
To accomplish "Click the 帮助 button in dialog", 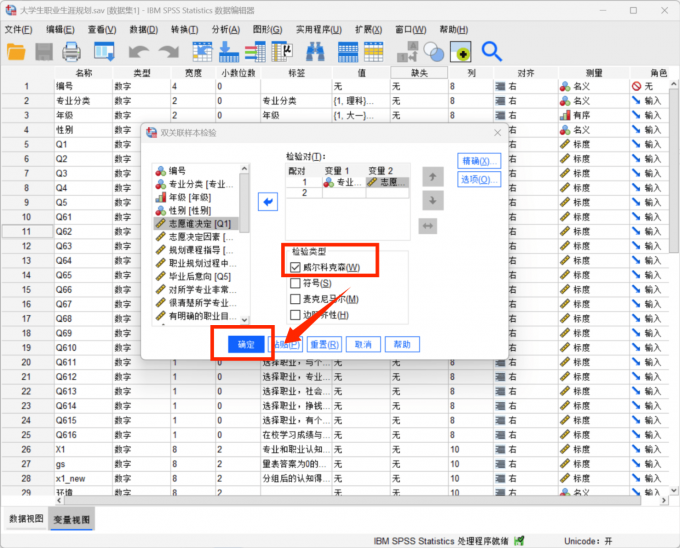I will 402,345.
